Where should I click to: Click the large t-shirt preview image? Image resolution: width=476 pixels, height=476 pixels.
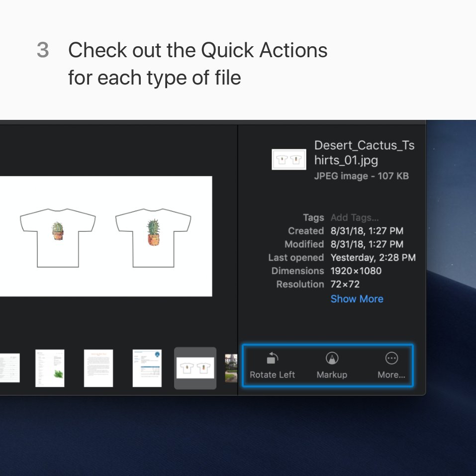pos(106,236)
